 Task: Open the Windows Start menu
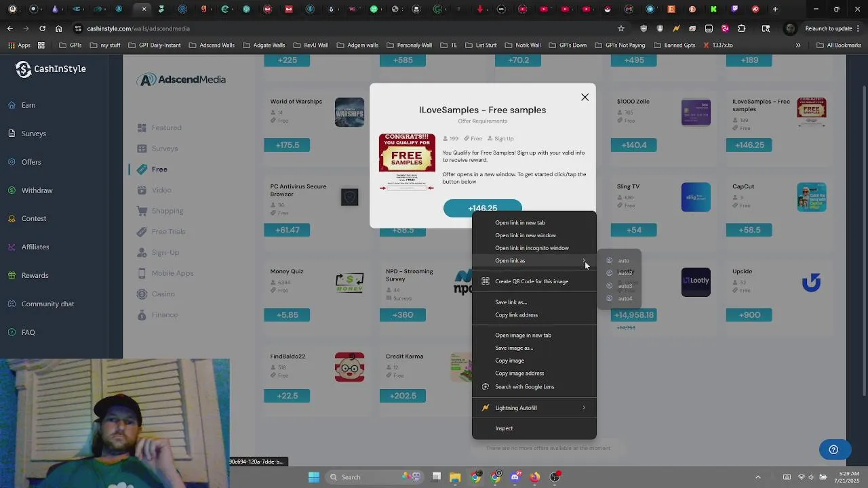[x=314, y=477]
